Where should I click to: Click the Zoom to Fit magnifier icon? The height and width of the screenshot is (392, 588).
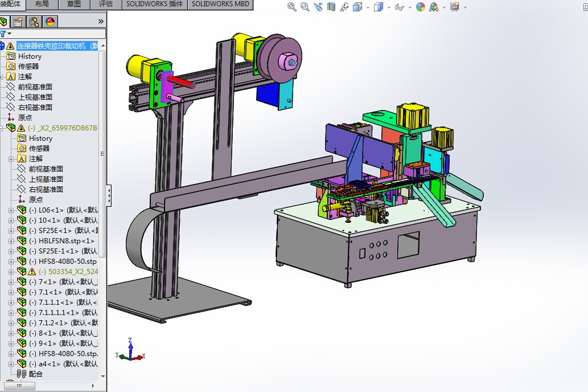[x=292, y=7]
